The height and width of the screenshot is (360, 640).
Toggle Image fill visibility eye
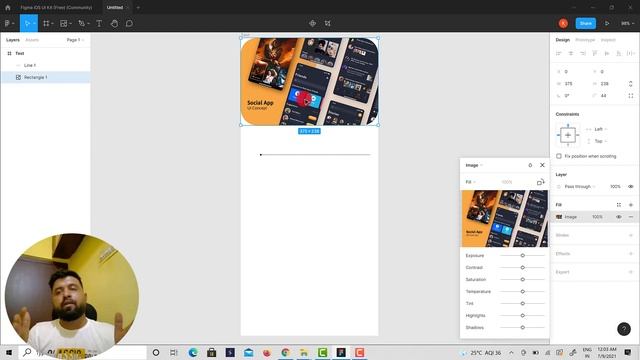(619, 217)
